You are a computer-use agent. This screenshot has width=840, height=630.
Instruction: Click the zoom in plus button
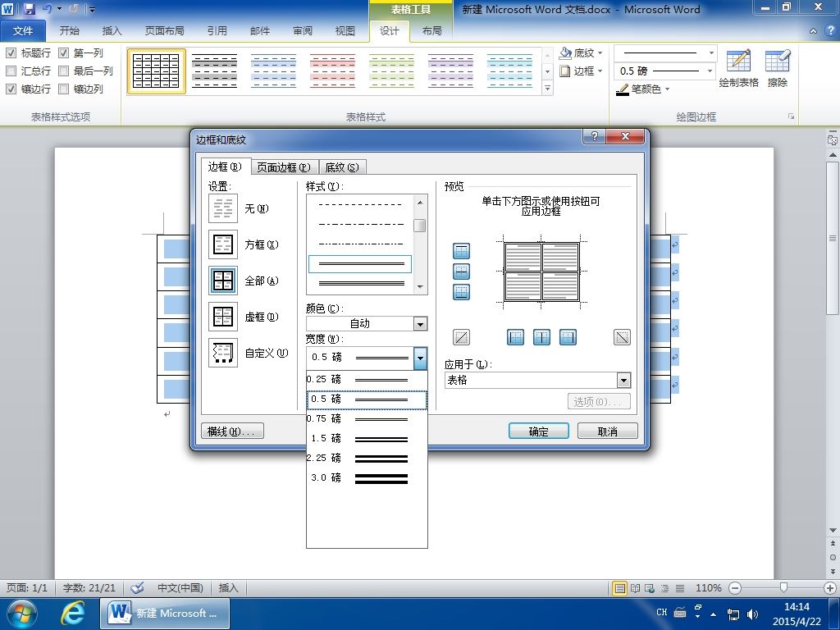pos(829,587)
